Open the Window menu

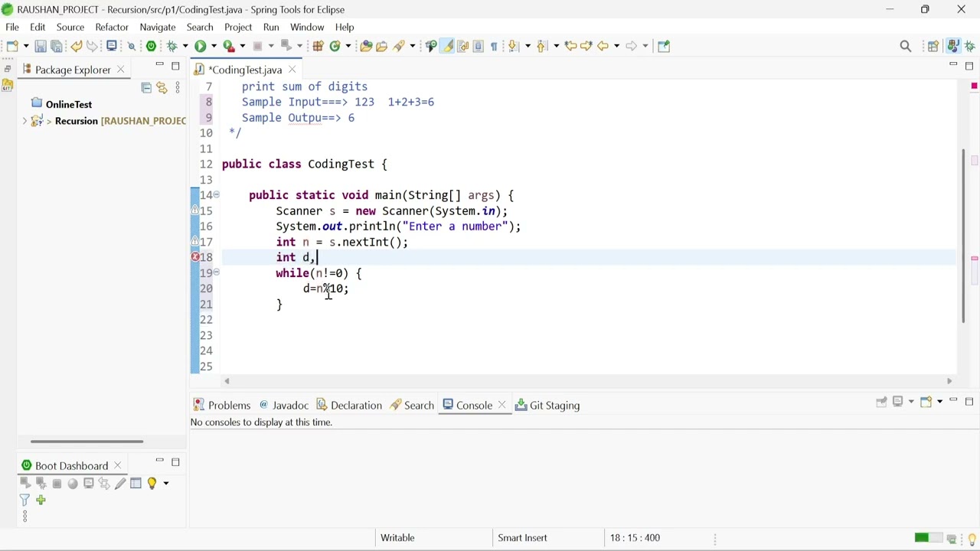pos(307,27)
